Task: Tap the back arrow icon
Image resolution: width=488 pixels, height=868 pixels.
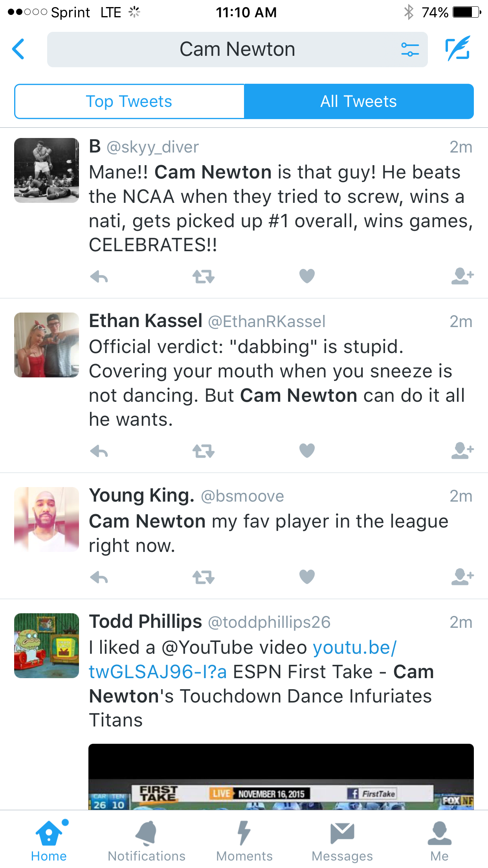Action: [18, 49]
